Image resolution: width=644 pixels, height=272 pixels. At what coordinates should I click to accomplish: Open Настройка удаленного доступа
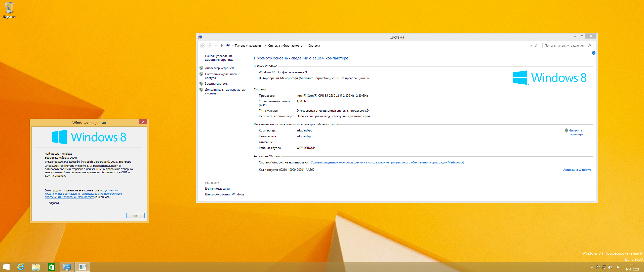[221, 76]
